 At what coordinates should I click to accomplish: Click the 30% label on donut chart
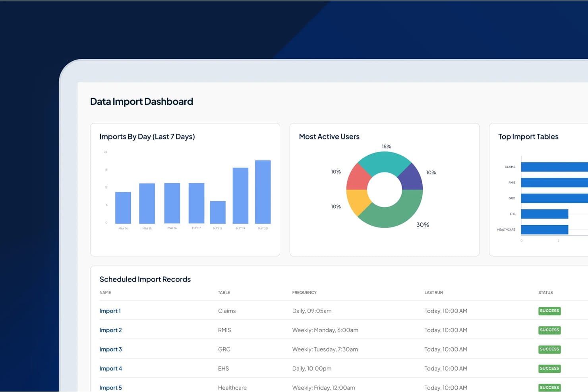[423, 225]
